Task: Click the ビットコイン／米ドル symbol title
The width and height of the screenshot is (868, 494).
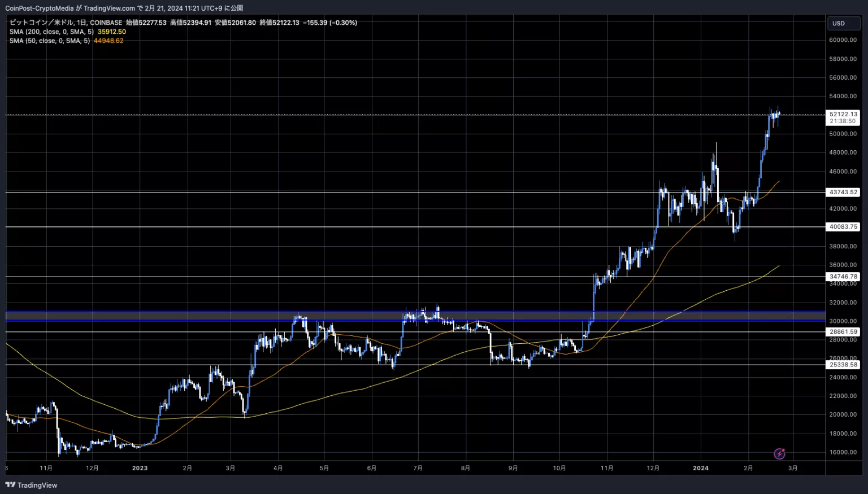Action: click(x=41, y=23)
